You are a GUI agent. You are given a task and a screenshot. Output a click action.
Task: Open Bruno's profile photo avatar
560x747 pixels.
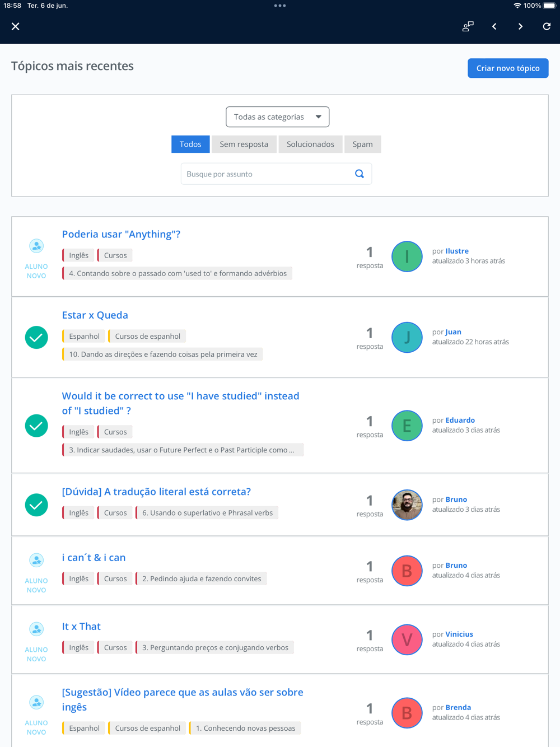(407, 505)
